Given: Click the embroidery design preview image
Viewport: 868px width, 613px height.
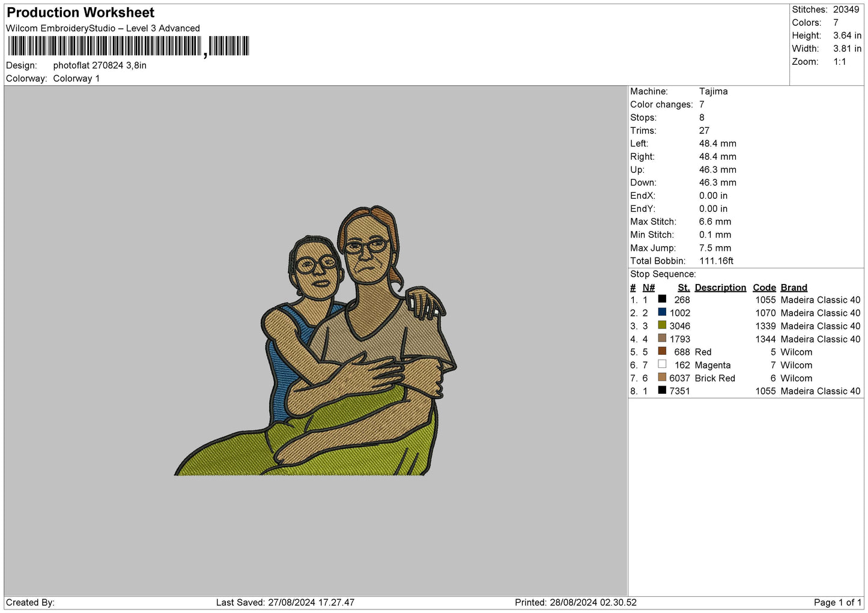Looking at the screenshot, I should tap(315, 340).
